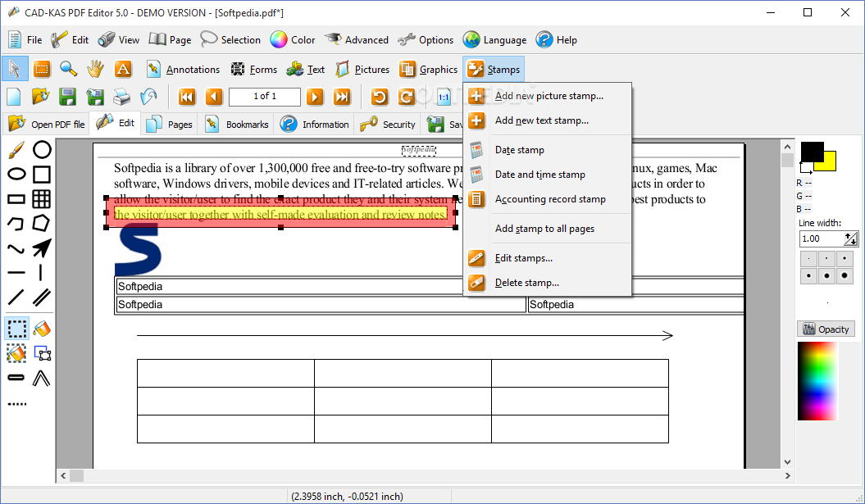This screenshot has height=504, width=865.
Task: Select the polygon drawing tool
Action: pyautogui.click(x=42, y=224)
